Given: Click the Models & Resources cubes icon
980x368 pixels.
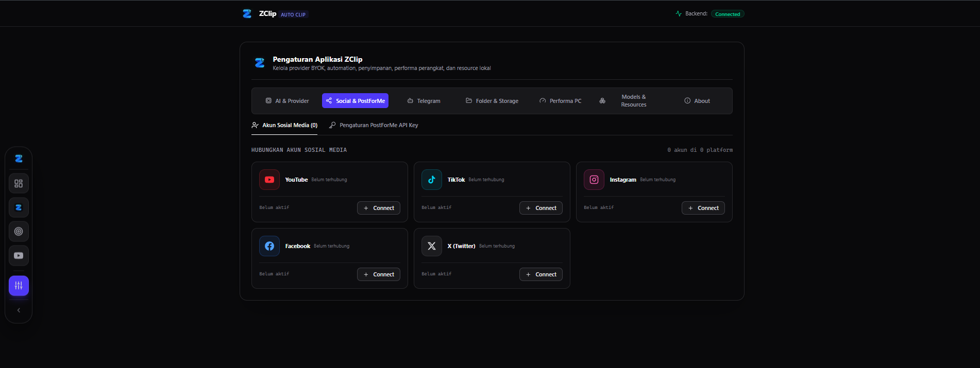Looking at the screenshot, I should 602,101.
